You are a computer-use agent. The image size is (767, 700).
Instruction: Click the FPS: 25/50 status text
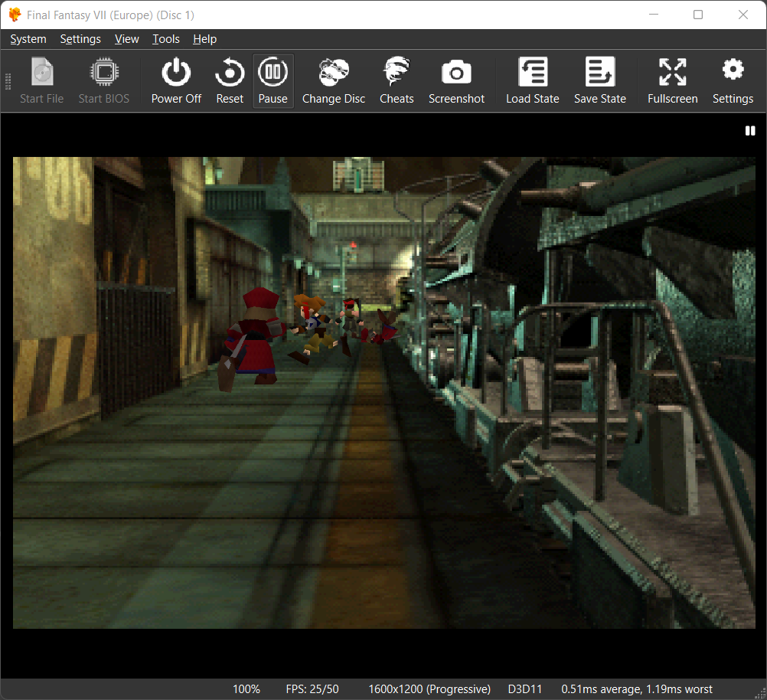click(x=312, y=689)
